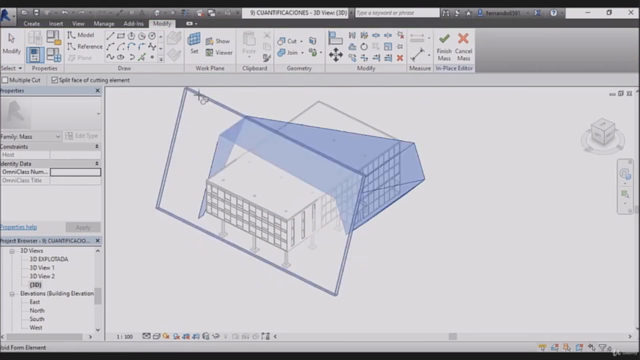Open the work plane Viewer
This screenshot has width=640, height=360.
(219, 53)
